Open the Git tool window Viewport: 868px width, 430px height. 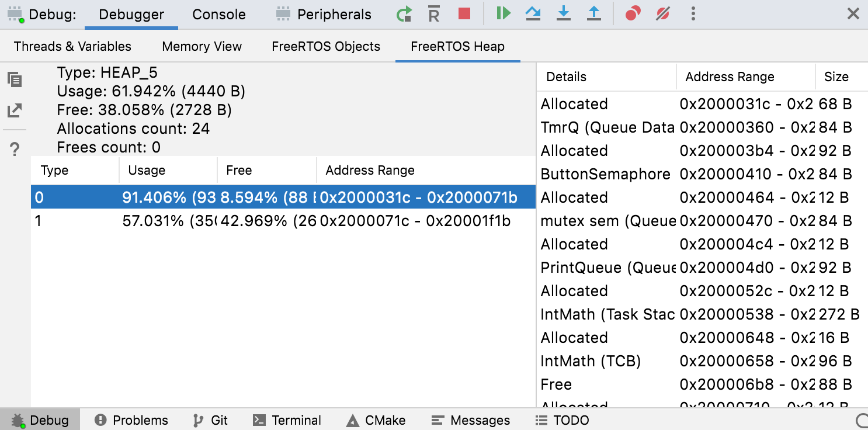tap(210, 419)
